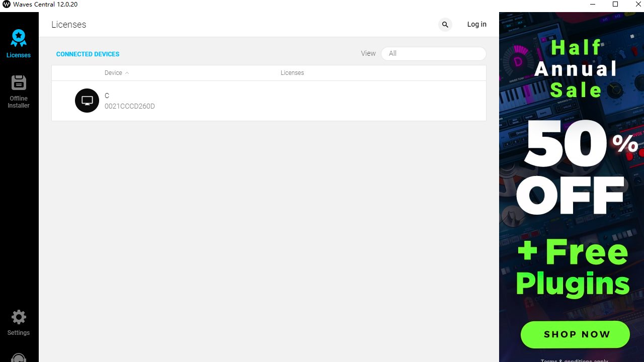Minimize the Waves Central window
This screenshot has height=362, width=644.
click(592, 5)
